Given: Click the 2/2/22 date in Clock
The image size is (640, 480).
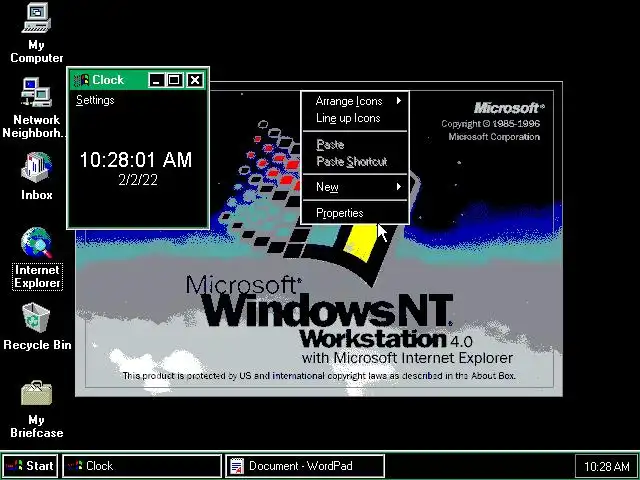Looking at the screenshot, I should click(138, 180).
